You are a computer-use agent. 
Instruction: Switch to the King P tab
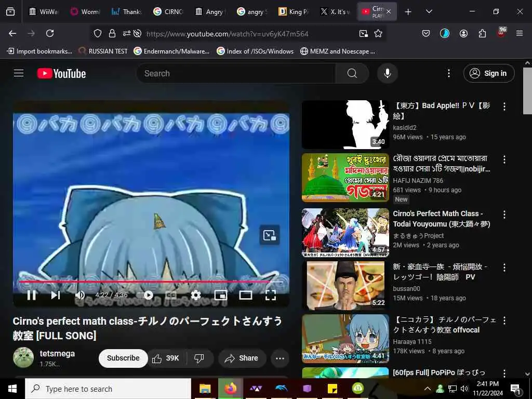click(294, 11)
